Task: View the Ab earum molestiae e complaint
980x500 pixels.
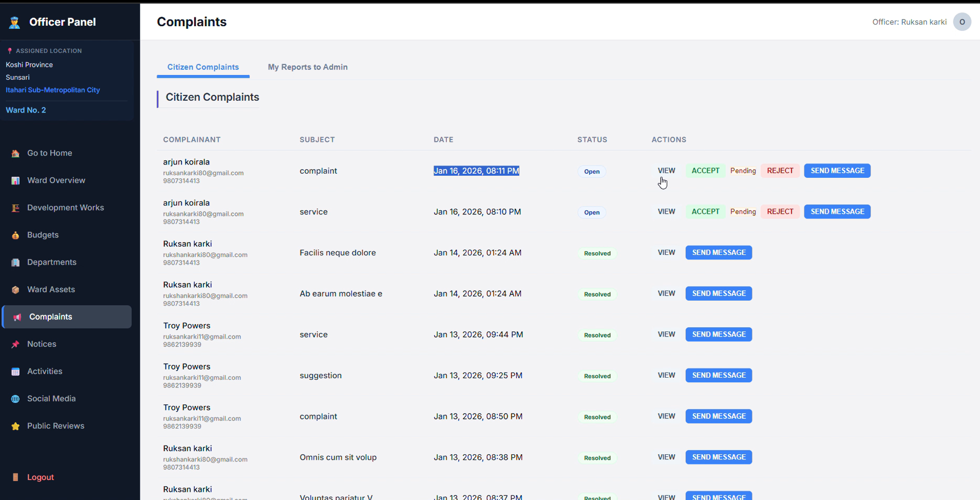Action: [x=667, y=293]
